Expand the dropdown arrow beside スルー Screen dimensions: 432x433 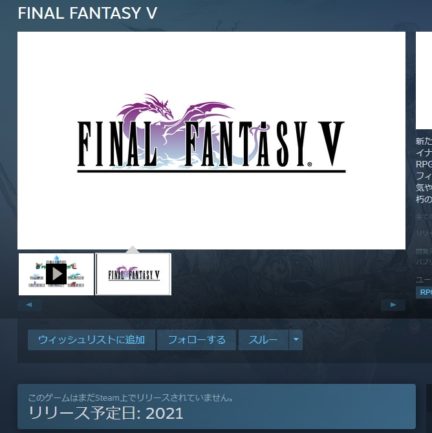click(x=296, y=340)
